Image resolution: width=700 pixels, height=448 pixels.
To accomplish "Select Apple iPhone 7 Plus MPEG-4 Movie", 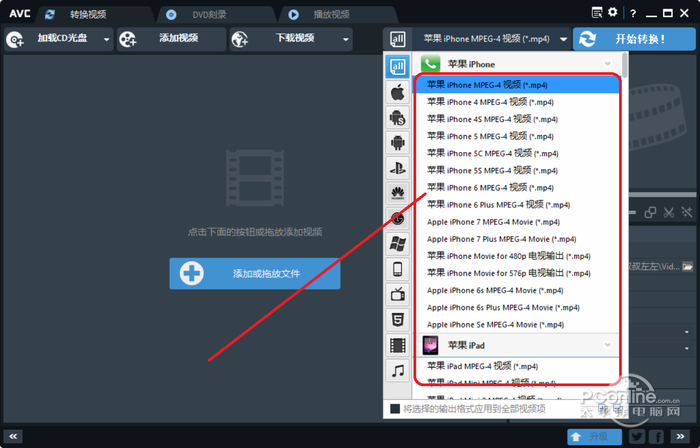I will (x=516, y=239).
